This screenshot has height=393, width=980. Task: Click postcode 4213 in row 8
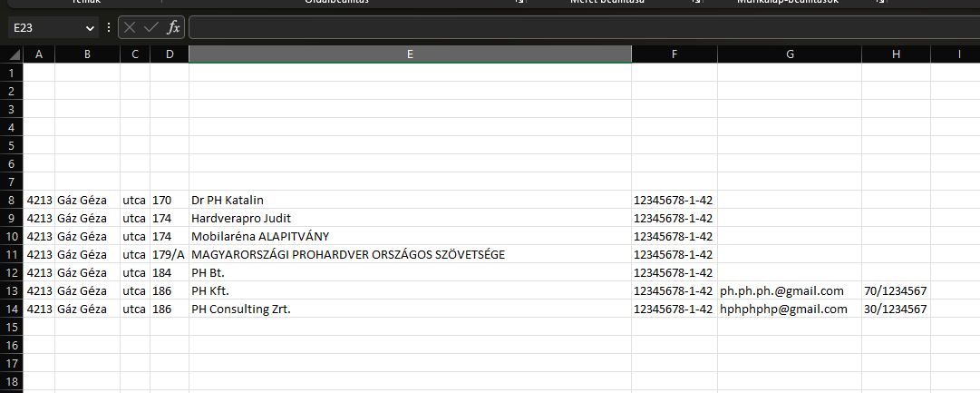39,201
